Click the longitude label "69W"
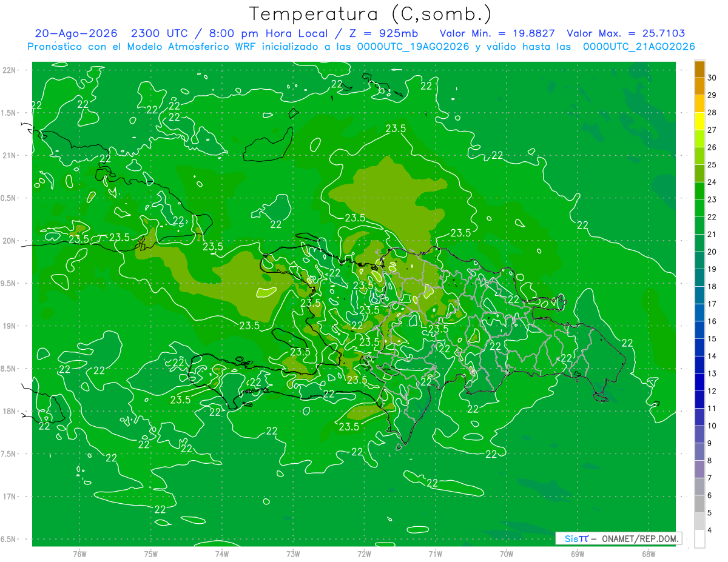728x562 pixels. (x=578, y=554)
